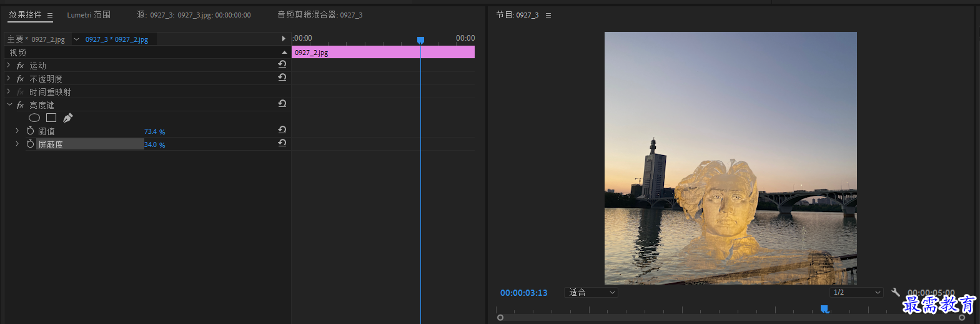Click the 时间重映射 effect name
The width and height of the screenshot is (980, 324).
51,92
